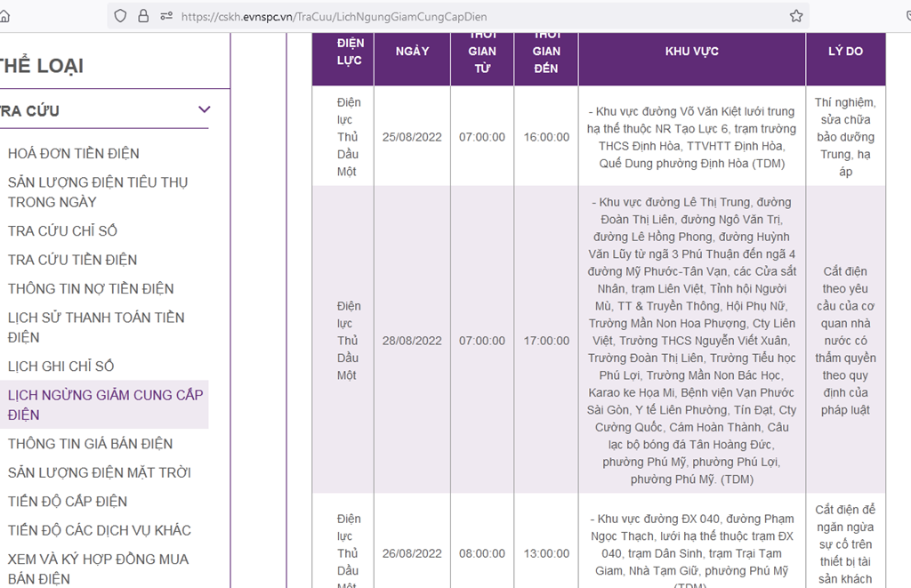Image resolution: width=911 pixels, height=588 pixels.
Task: Click the Võ Văn Kiệt area description cell
Action: 691,137
